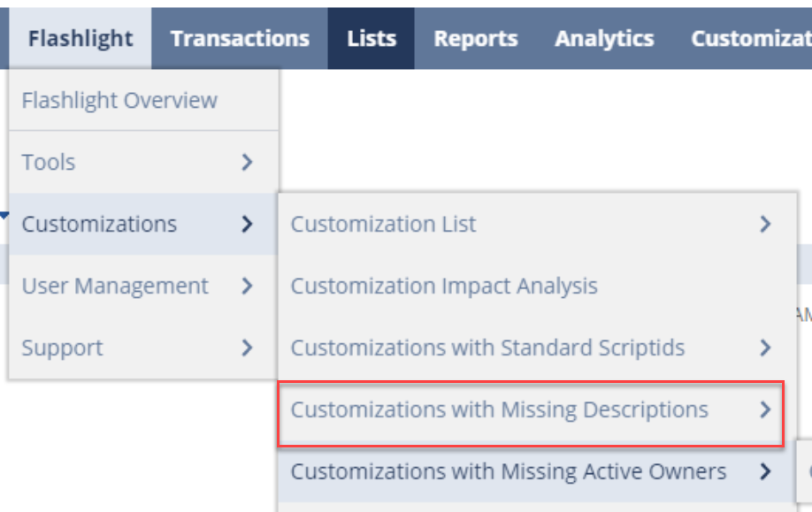
Task: Open the Reports menu
Action: coord(476,39)
